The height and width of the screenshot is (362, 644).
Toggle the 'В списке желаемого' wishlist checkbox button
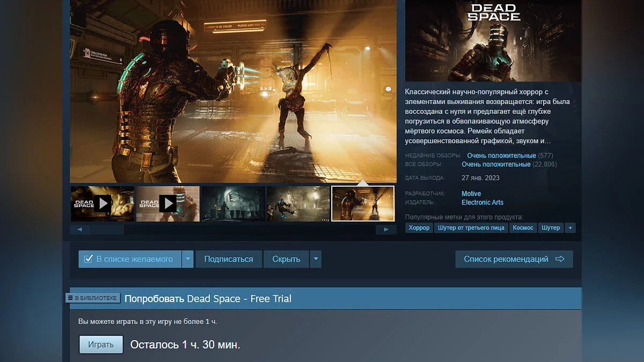[x=130, y=259]
